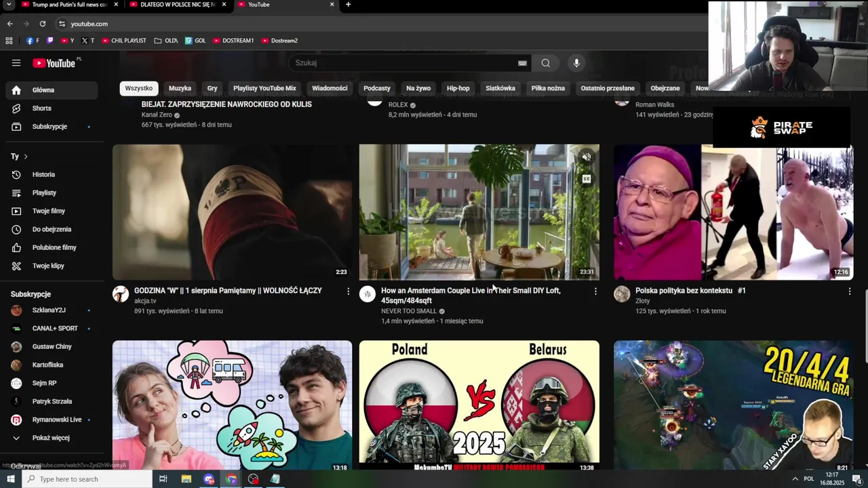Select the Playlisty YouTube Mix chip
Screen dimensions: 868x488
point(264,88)
